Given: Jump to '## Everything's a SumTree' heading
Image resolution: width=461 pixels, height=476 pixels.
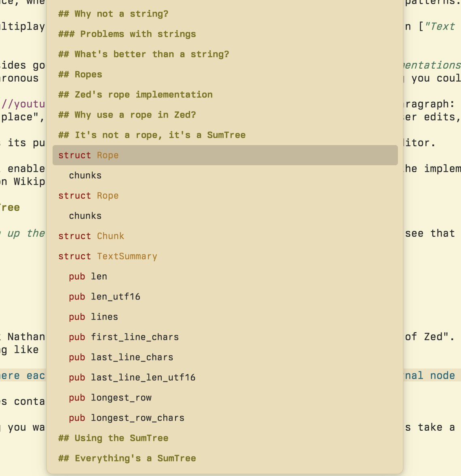Looking at the screenshot, I should 225,458.
